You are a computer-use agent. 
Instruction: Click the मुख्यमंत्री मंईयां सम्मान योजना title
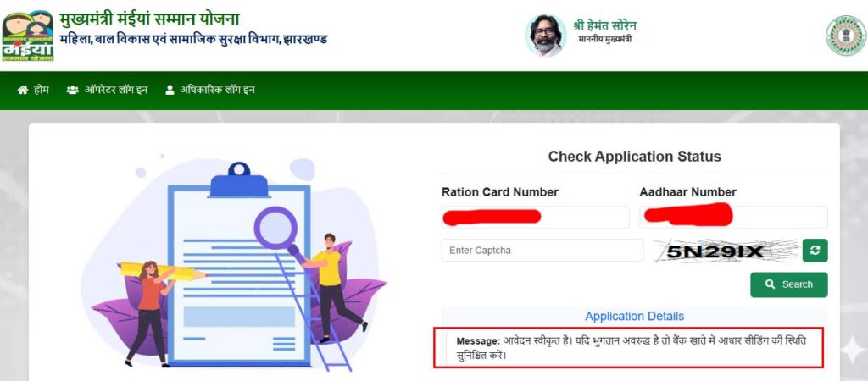pyautogui.click(x=149, y=19)
